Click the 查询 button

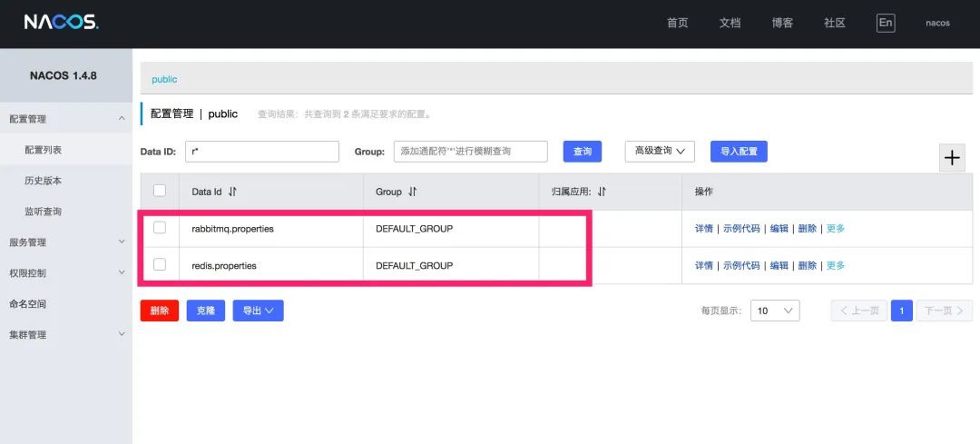tap(583, 152)
